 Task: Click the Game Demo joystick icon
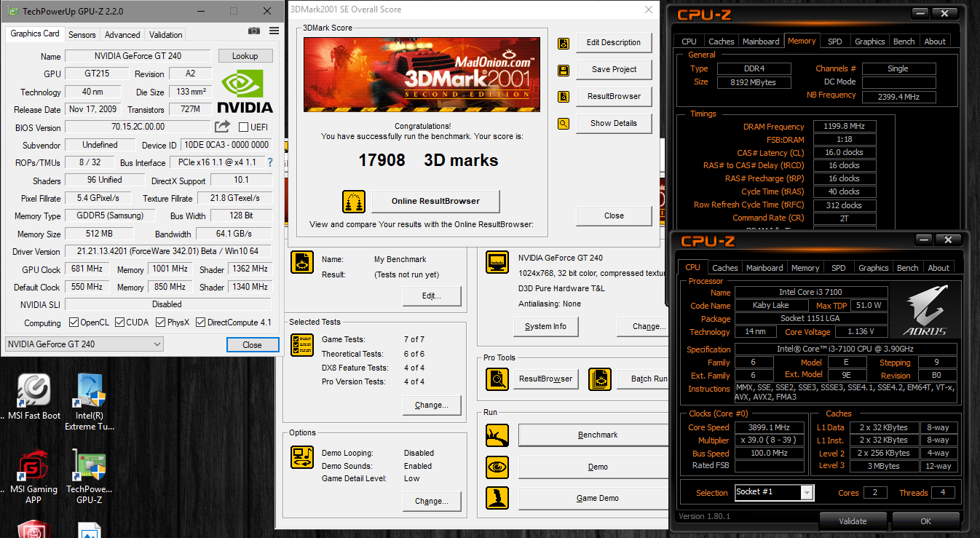(x=497, y=498)
